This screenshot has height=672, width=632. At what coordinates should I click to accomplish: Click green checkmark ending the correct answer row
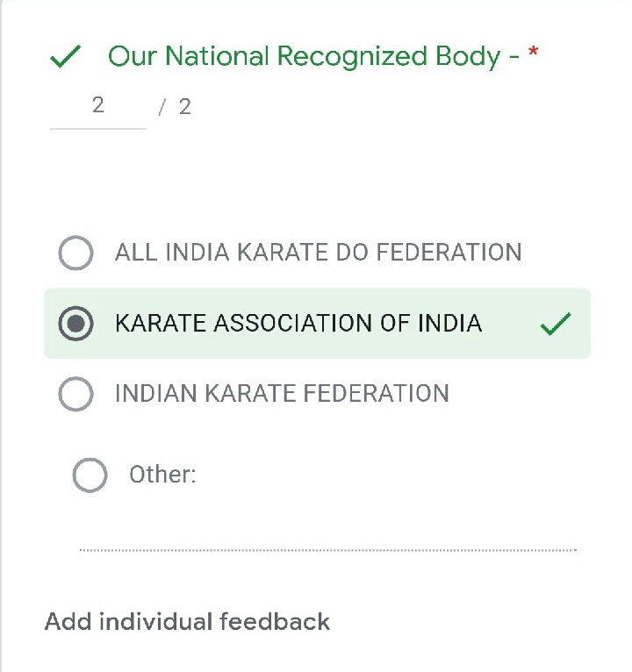click(556, 325)
